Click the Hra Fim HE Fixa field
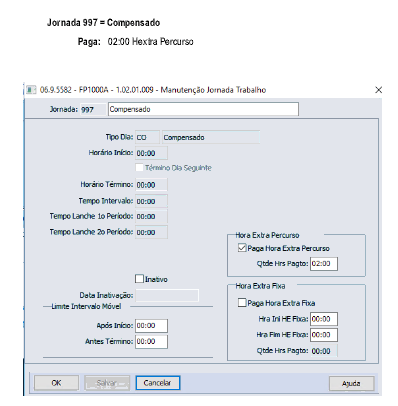Screen dimensions: 398x406 click(324, 335)
